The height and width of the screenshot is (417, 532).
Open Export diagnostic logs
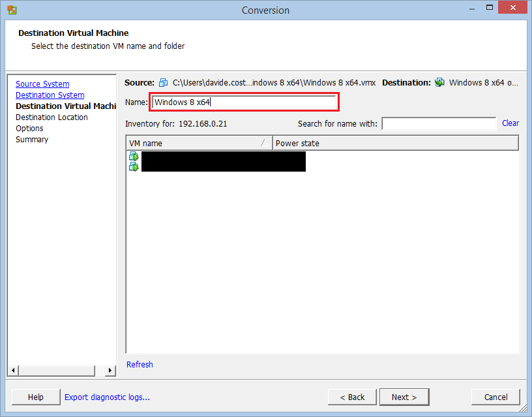coord(107,397)
